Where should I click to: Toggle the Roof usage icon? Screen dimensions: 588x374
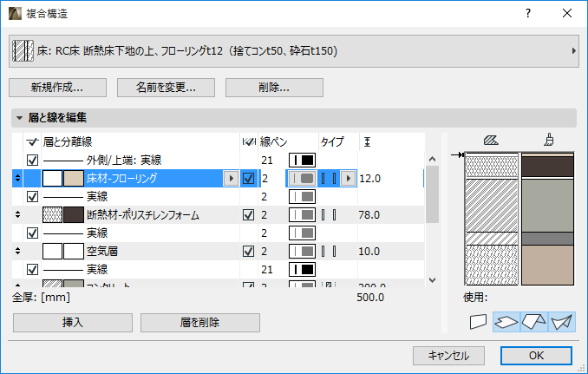coord(534,322)
